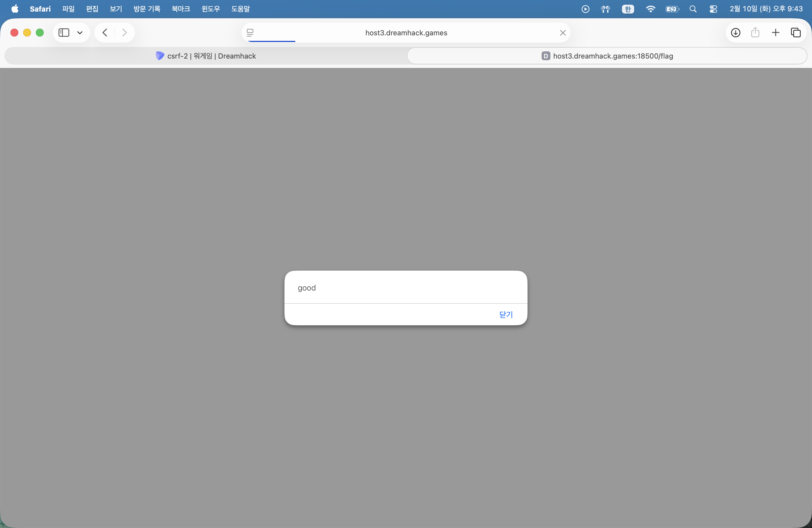Click the share icon

(755, 33)
